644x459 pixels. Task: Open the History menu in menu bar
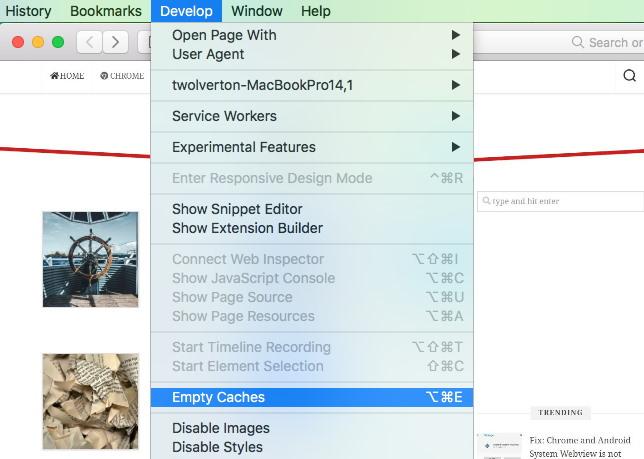coord(28,11)
